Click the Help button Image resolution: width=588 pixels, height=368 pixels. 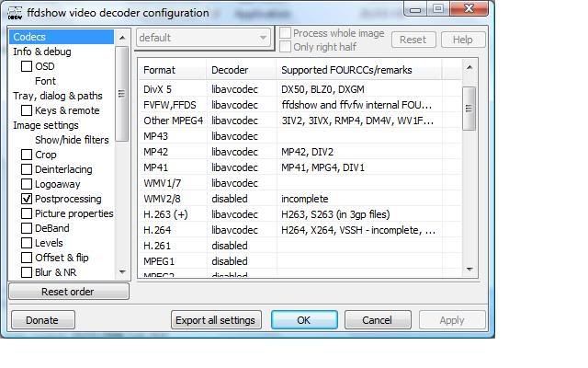coord(463,40)
